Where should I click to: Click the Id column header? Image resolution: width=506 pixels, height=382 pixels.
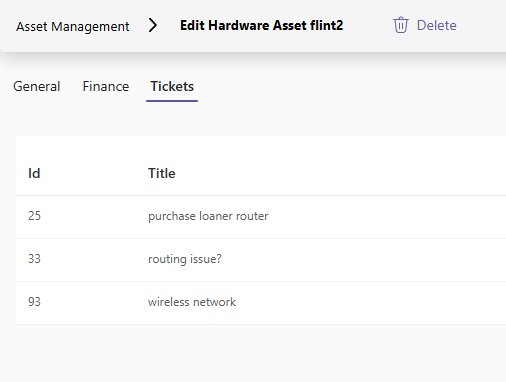[x=34, y=173]
